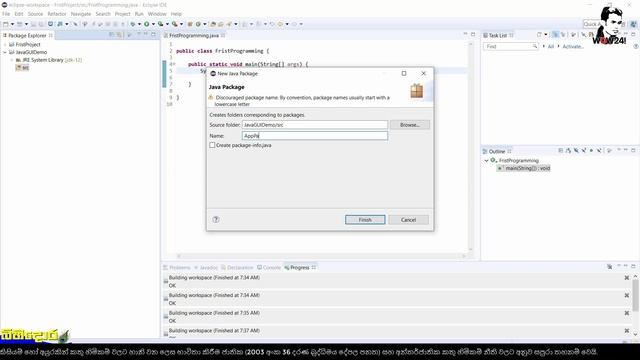Remove Building workspace 7:35 AM progress entry
Viewport: 640px width, 360px height.
click(627, 313)
